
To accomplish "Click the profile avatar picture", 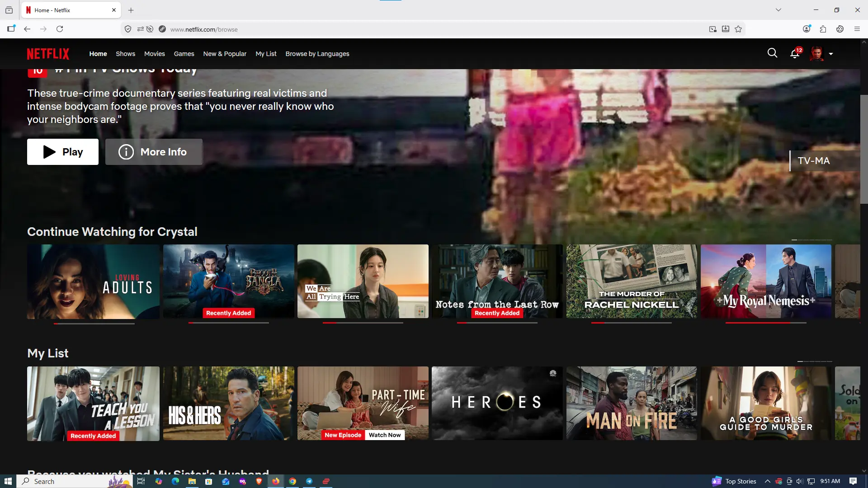I will [x=817, y=54].
